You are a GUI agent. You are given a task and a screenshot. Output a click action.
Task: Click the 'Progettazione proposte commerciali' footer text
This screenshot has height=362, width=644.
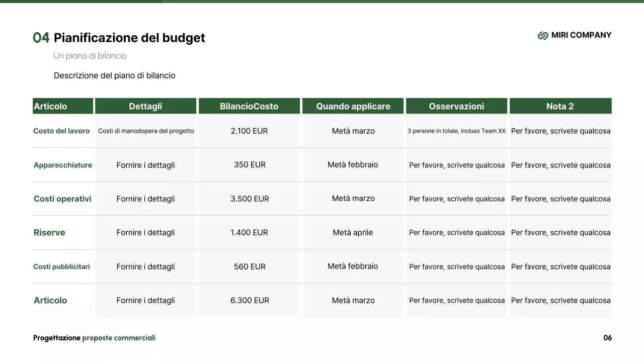click(94, 338)
